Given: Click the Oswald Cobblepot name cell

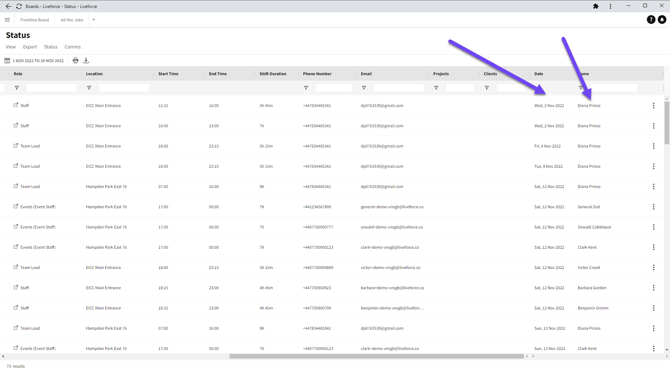Looking at the screenshot, I should pos(594,227).
